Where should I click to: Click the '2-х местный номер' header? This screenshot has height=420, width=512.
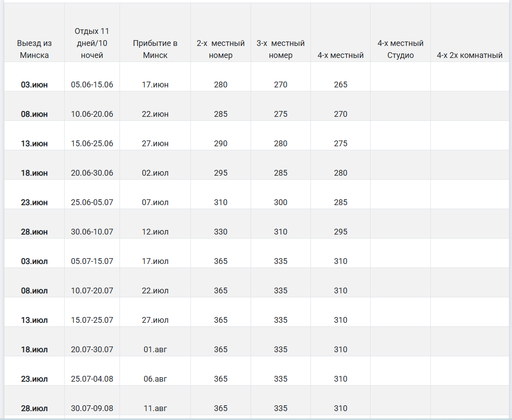click(221, 49)
